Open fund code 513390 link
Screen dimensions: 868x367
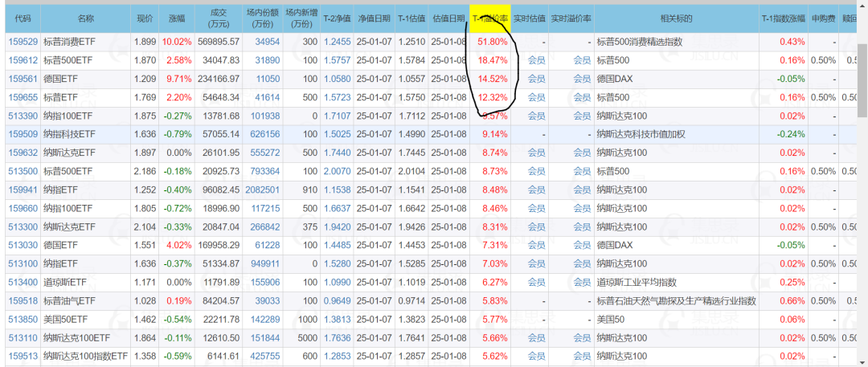click(23, 116)
